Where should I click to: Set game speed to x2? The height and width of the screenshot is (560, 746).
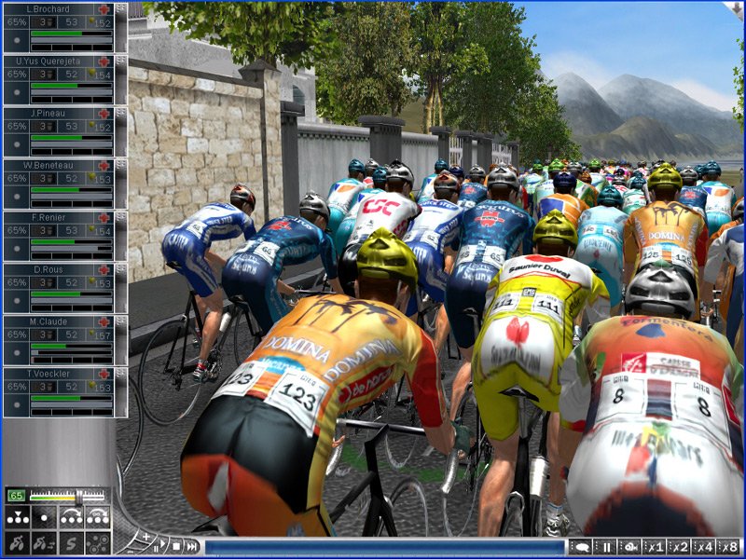coord(680,547)
